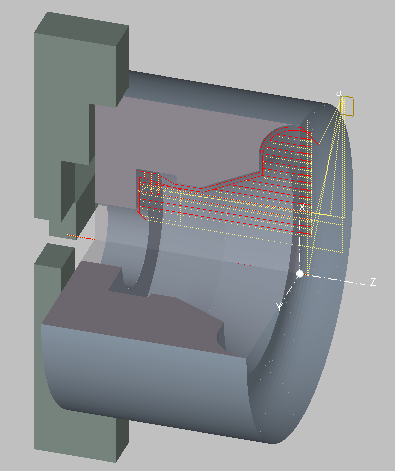Select the upper mauve section cut face
This screenshot has height=471, width=395.
point(187,140)
